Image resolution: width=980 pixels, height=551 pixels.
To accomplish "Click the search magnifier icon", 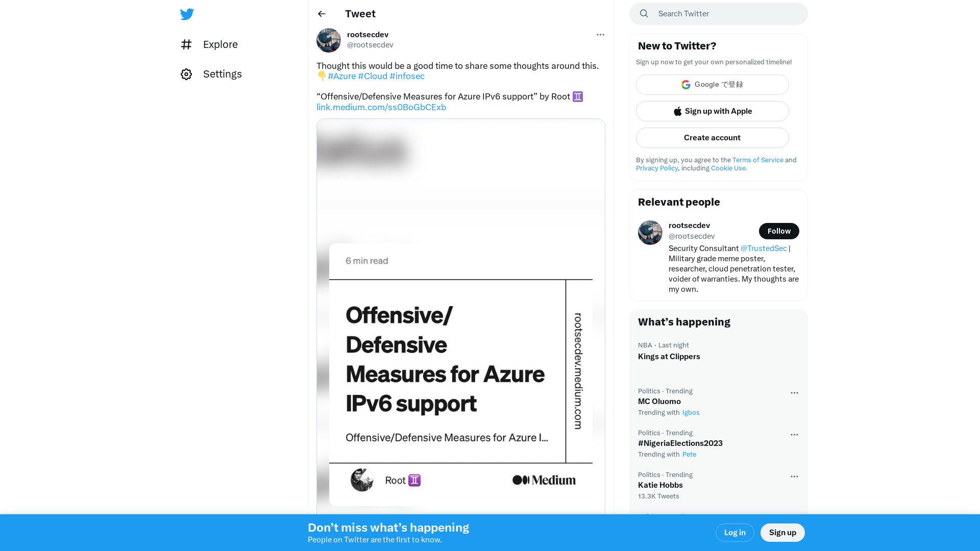I will (644, 13).
